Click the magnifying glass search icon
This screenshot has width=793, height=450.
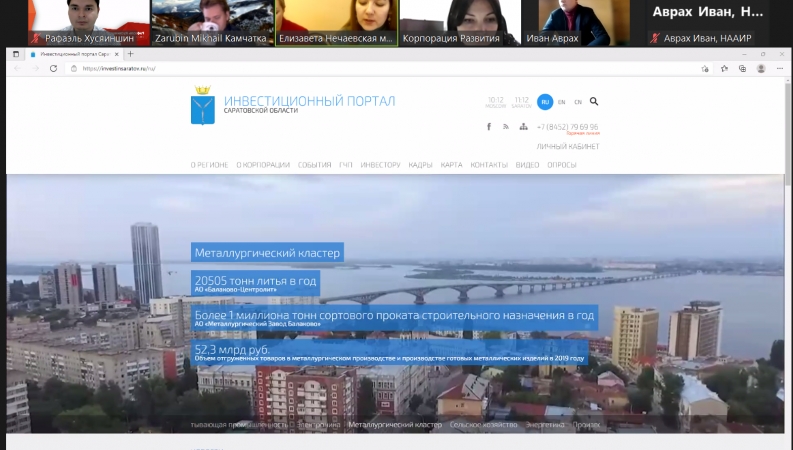click(594, 101)
